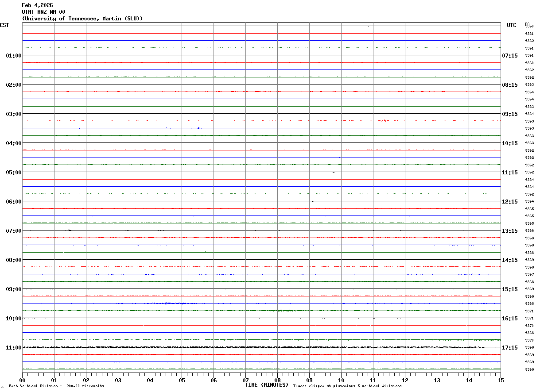Click University of Tennessee, Martin (SLU) title

tap(82, 19)
